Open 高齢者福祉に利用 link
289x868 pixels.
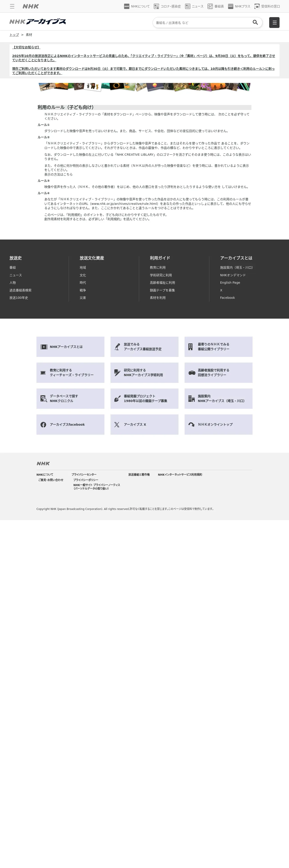click(163, 283)
